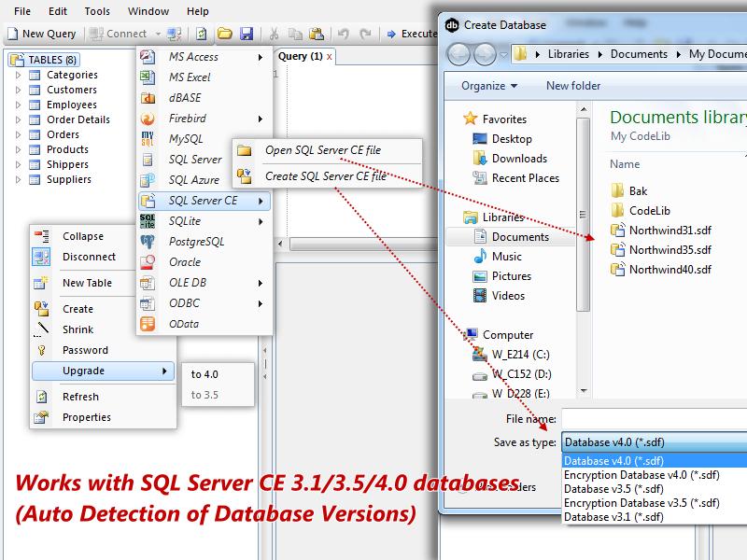Screen dimensions: 747x560
Task: Click the save floppy disk icon
Action: (247, 34)
